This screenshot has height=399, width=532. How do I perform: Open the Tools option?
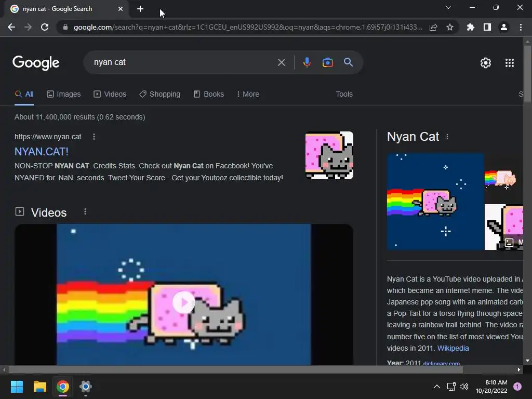[344, 95]
